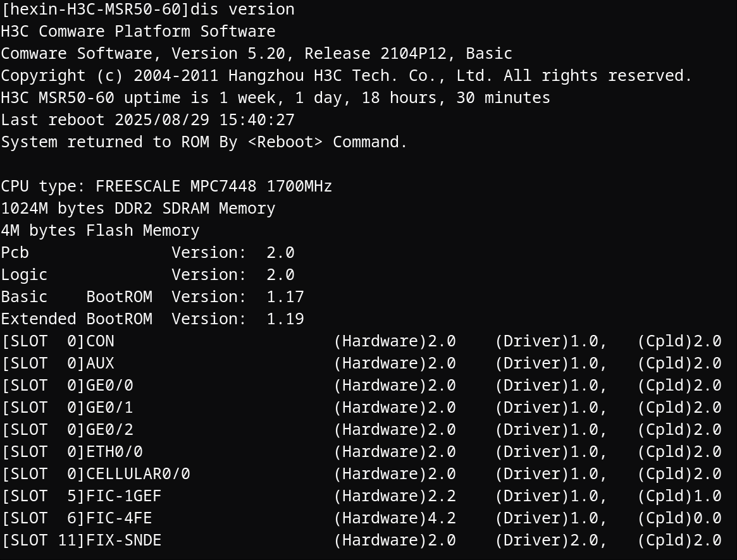Click the 'dis version' command text
This screenshot has height=560, width=737.
(242, 9)
